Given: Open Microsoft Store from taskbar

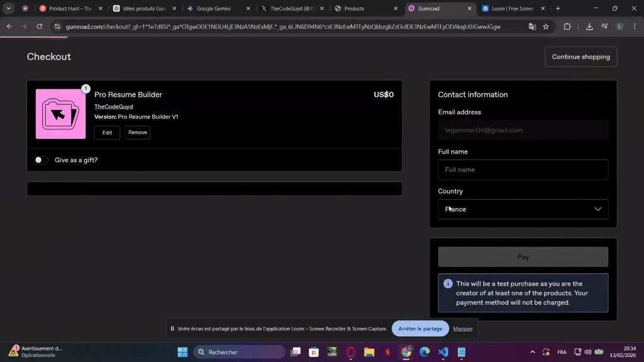Looking at the screenshot, I should click(x=314, y=352).
